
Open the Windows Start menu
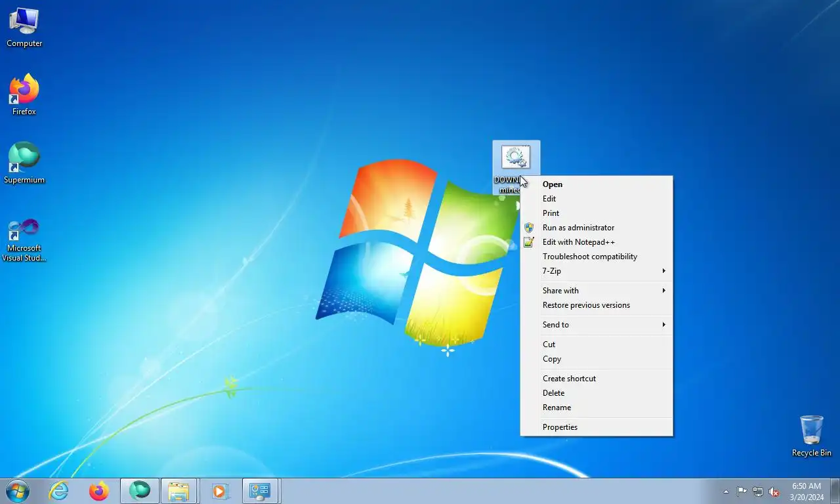(x=17, y=491)
